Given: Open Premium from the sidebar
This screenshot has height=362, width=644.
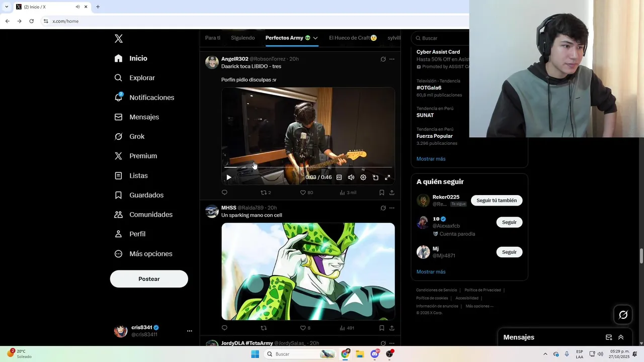Looking at the screenshot, I should (135, 156).
